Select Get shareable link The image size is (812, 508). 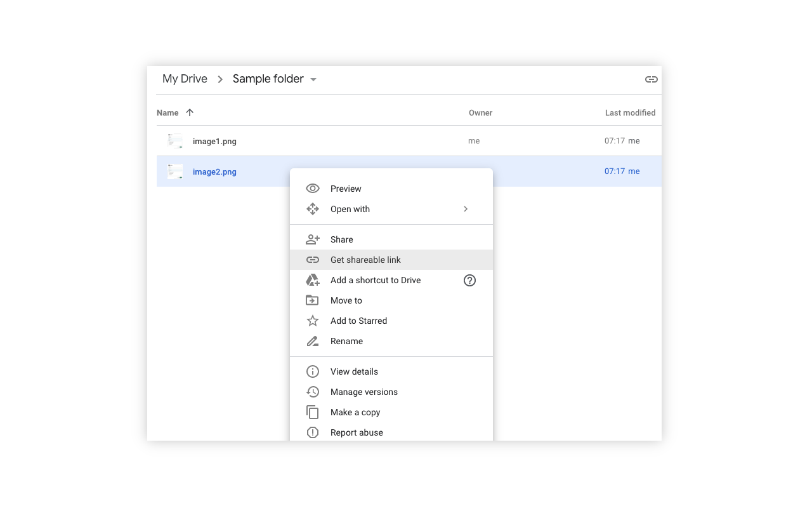391,260
